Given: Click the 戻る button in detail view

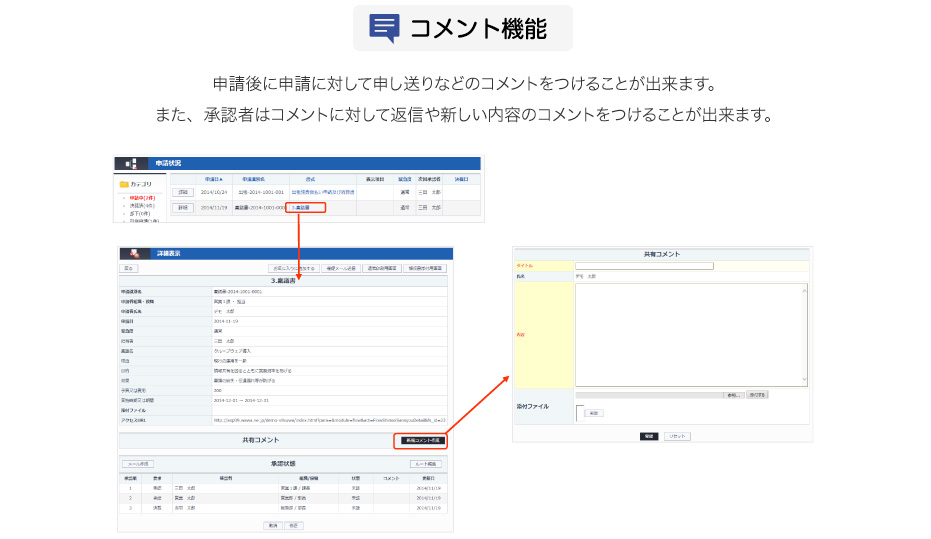Looking at the screenshot, I should pyautogui.click(x=129, y=269).
